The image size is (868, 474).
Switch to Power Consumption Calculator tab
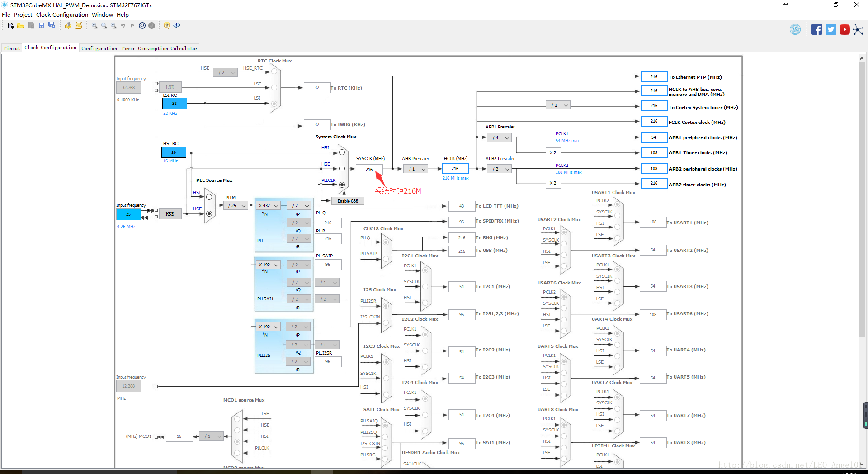(160, 48)
